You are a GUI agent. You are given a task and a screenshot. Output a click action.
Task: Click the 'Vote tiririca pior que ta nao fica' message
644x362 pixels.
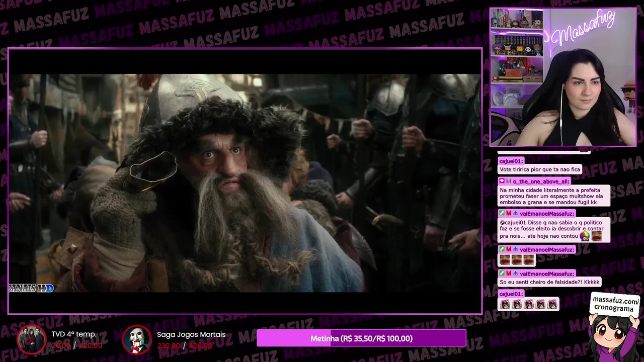pos(540,169)
